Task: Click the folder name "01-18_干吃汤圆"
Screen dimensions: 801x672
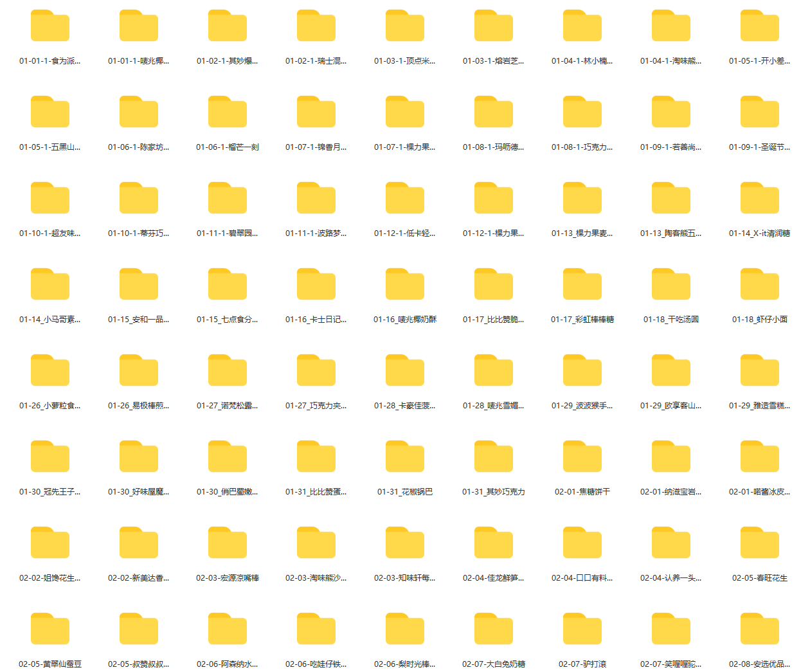Action: (671, 320)
